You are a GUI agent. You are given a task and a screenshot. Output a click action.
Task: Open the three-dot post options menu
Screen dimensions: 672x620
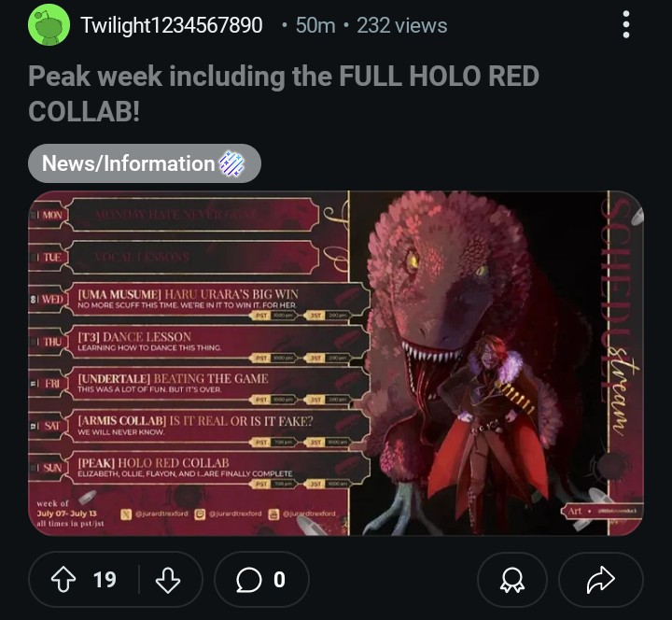(625, 25)
